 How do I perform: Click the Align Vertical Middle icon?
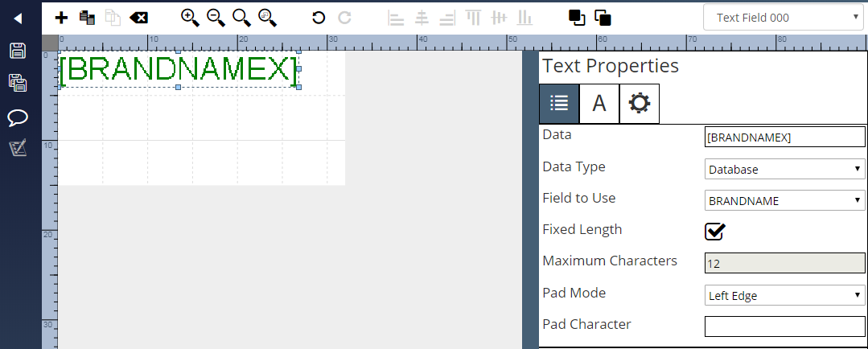(x=499, y=18)
